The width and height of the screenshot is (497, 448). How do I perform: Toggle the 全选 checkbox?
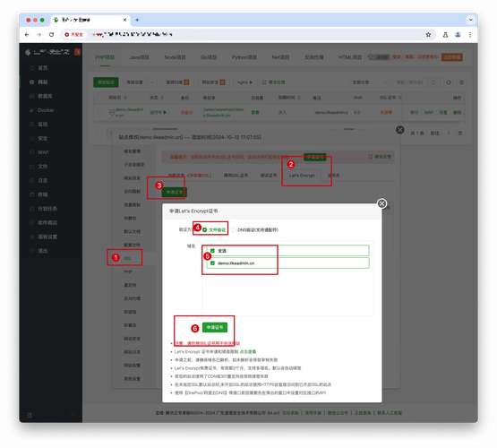[212, 251]
